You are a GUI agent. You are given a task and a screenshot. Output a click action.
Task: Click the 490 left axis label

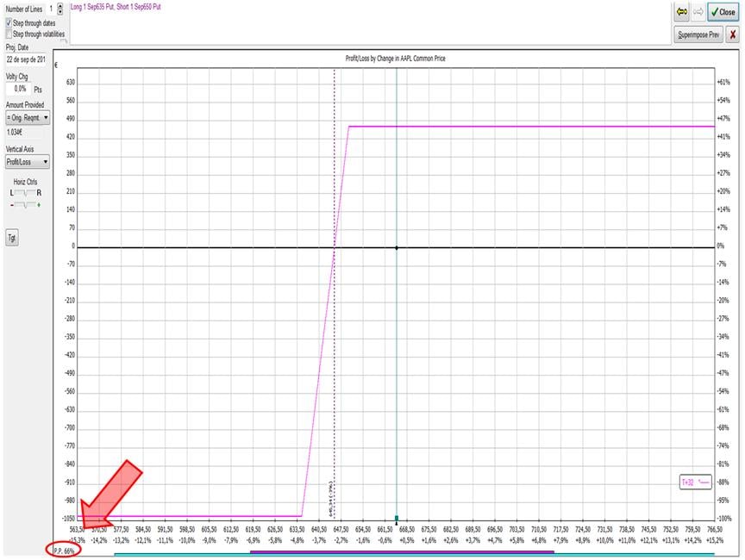71,119
